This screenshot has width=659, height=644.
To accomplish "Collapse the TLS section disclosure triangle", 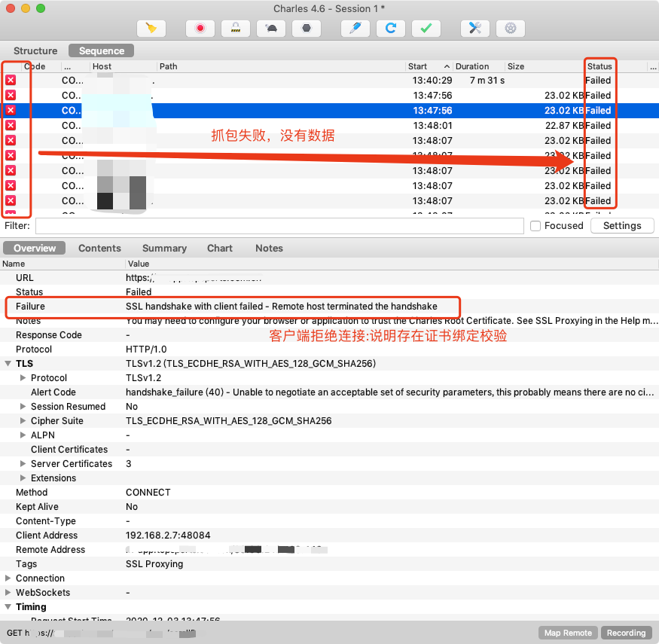I will (x=8, y=363).
